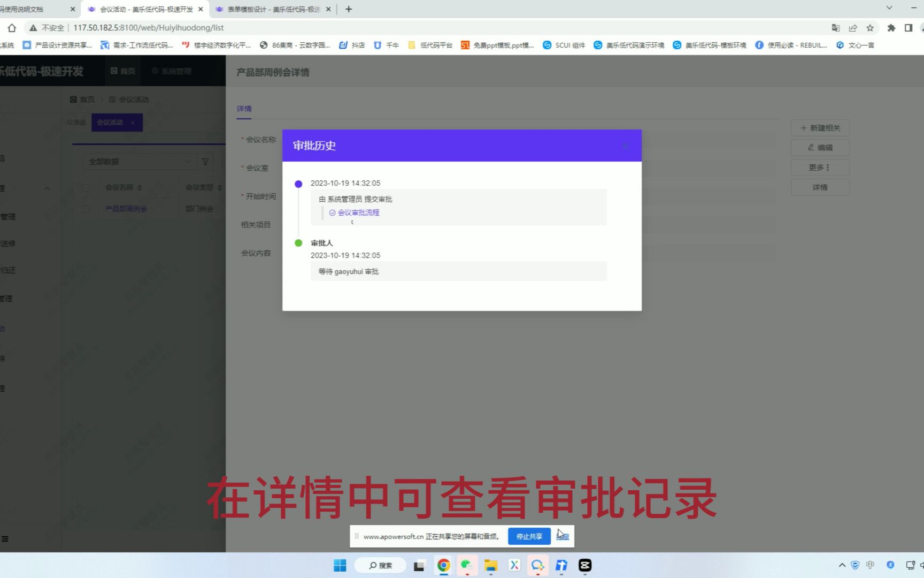Open the 千牛 bookmark icon
Image resolution: width=924 pixels, height=578 pixels.
click(378, 45)
